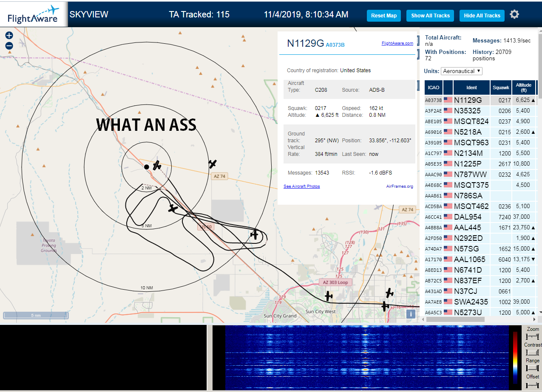Viewport: 542px width, 392px height.
Task: Open the AirFrames.org link
Action: (400, 186)
